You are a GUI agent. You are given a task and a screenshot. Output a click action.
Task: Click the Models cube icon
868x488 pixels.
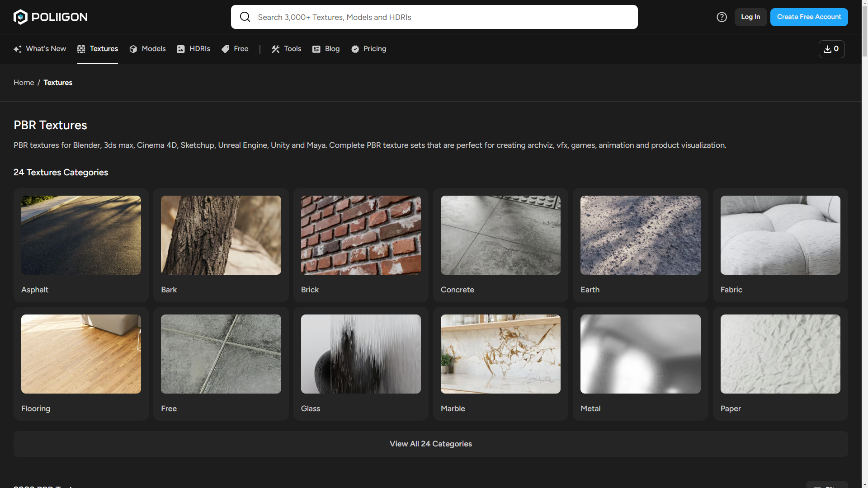point(133,49)
